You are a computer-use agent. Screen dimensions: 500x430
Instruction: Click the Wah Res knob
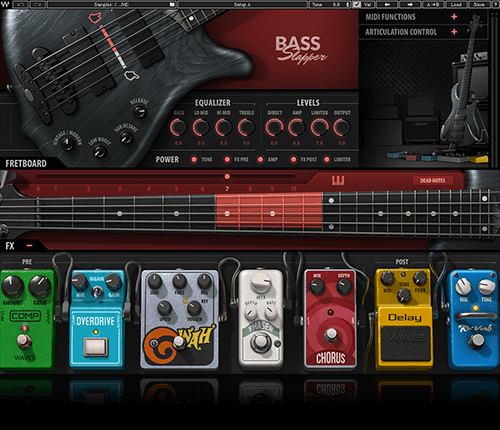pyautogui.click(x=204, y=281)
